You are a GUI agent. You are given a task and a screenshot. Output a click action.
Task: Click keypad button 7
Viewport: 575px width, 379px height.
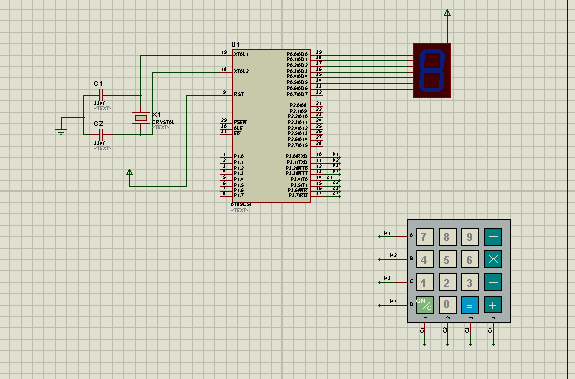tap(425, 237)
